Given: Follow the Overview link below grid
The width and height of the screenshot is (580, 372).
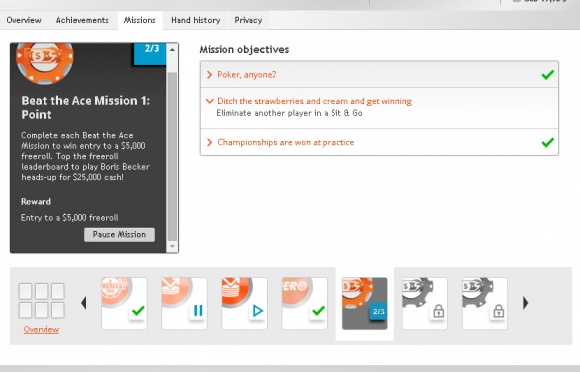Looking at the screenshot, I should 41,329.
